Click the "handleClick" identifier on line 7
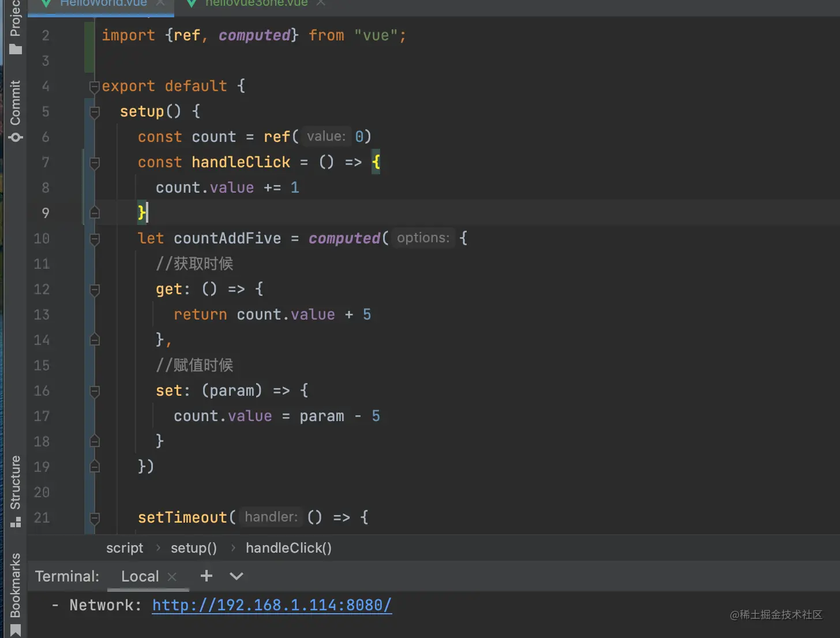 [x=241, y=163]
